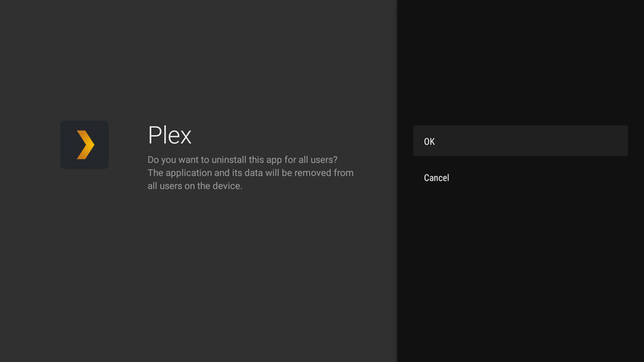
Task: Select the Plex app thumbnail
Action: tap(85, 145)
